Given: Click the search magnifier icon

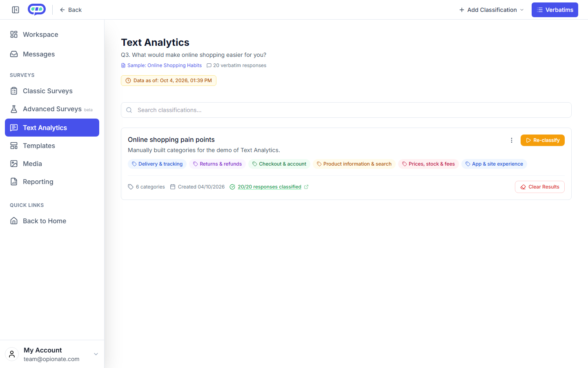Looking at the screenshot, I should (x=129, y=110).
